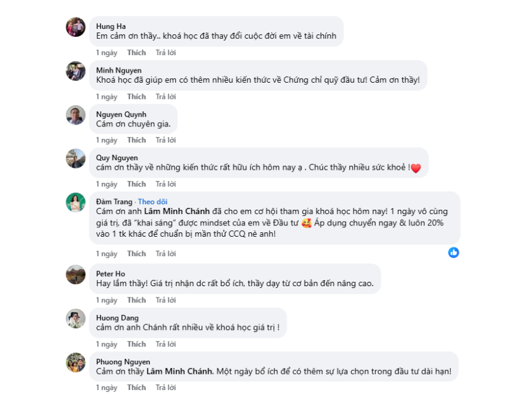The width and height of the screenshot is (532, 407).
Task: Open Minh Nguyen's profile picture
Action: [x=76, y=71]
